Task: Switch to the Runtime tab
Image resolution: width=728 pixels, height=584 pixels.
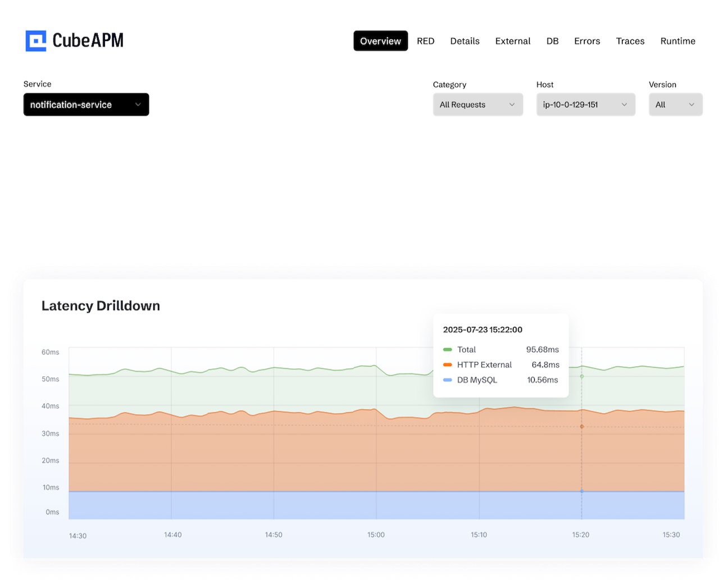Action: [677, 41]
